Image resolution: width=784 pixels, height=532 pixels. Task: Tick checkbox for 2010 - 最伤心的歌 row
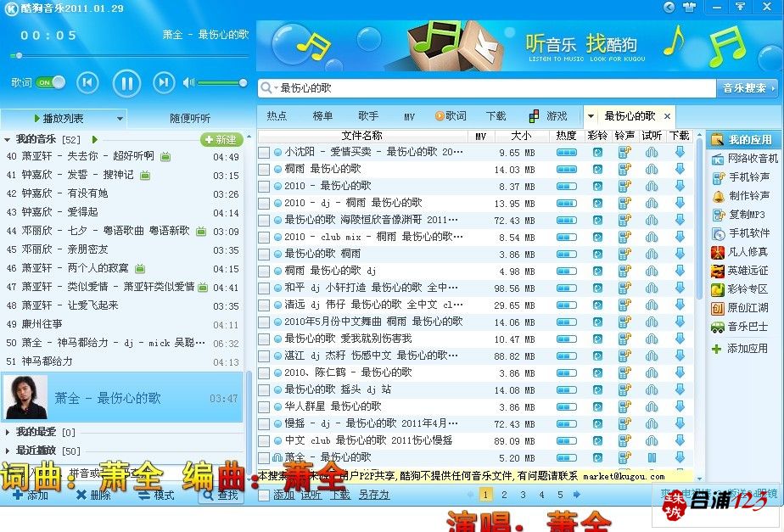point(264,187)
